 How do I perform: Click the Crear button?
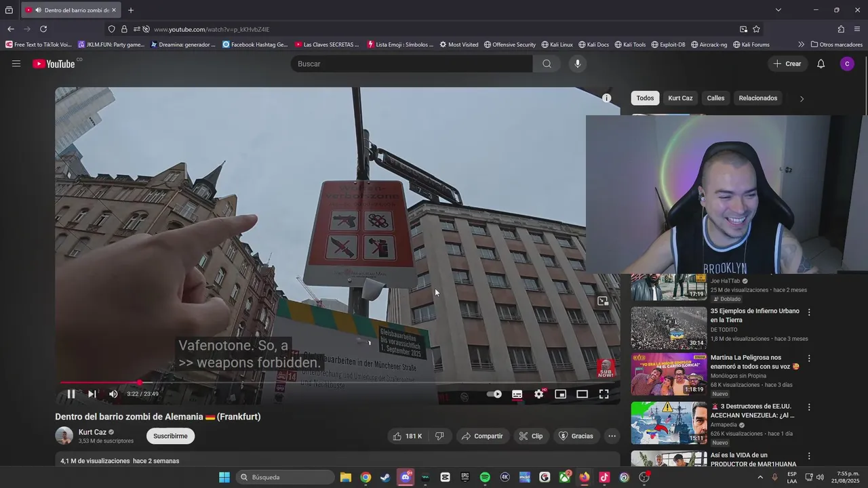point(787,64)
